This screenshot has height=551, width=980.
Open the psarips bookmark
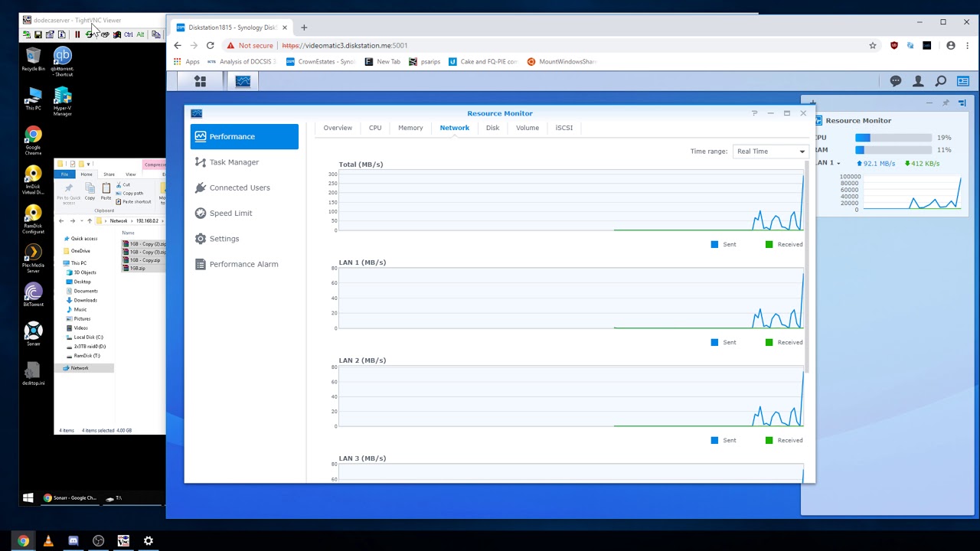425,61
